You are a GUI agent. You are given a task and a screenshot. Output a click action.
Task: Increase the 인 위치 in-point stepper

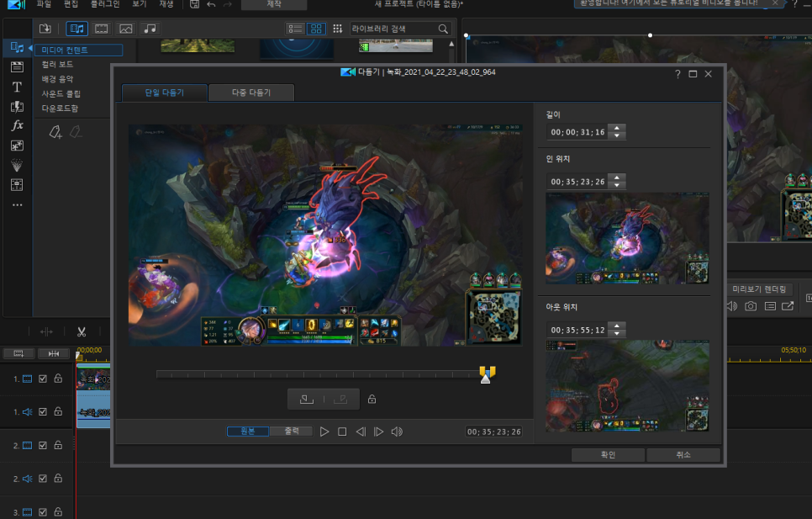click(617, 177)
